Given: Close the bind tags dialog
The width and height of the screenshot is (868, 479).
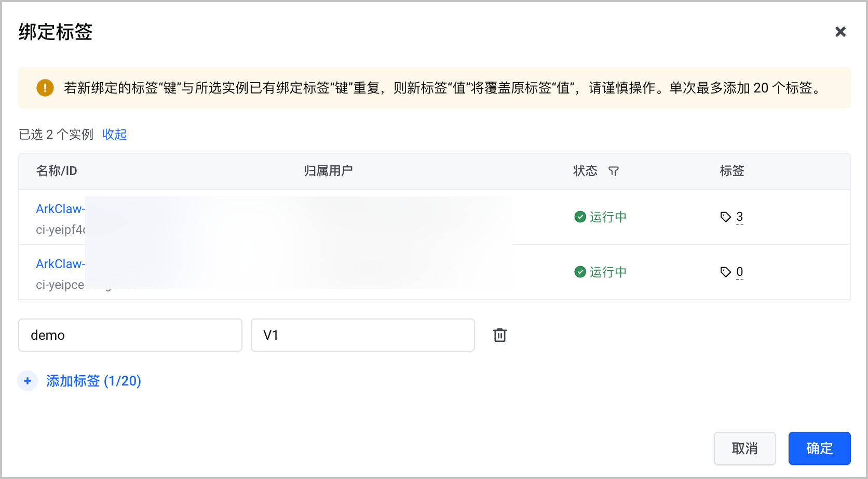Looking at the screenshot, I should pos(840,32).
